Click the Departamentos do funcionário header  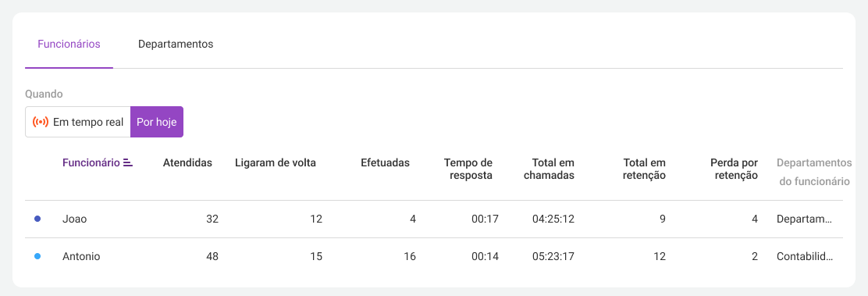[813, 172]
